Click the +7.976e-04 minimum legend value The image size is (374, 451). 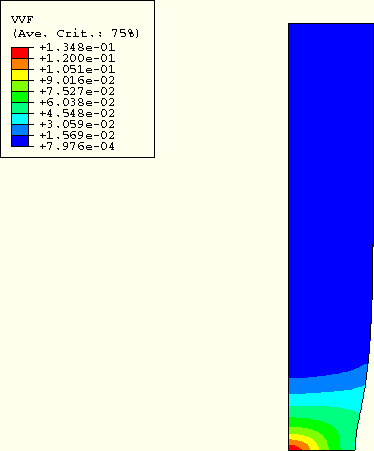point(77,146)
